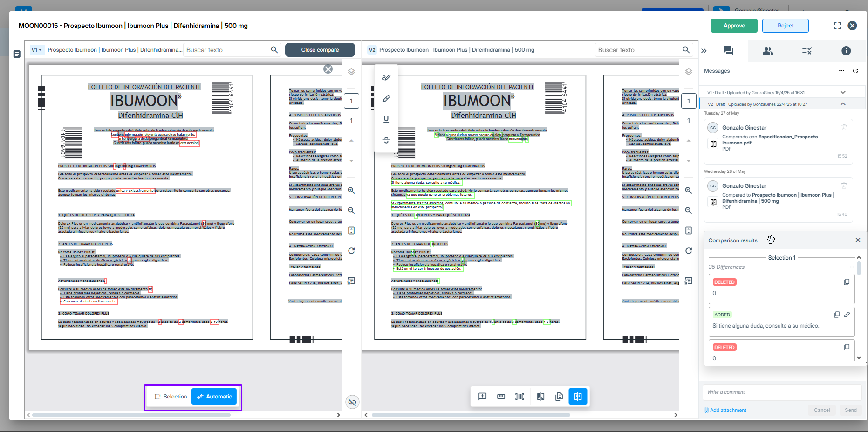Expand the V1 Draft messages section

(x=842, y=92)
